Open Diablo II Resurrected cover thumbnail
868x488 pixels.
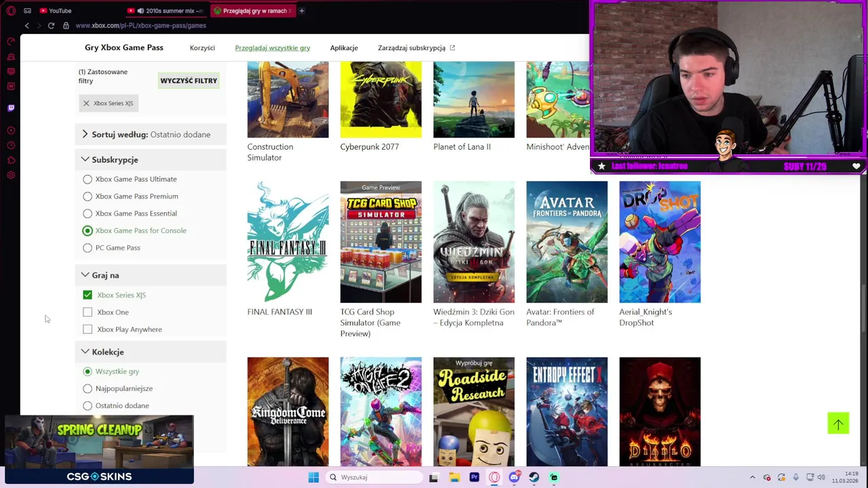point(660,411)
